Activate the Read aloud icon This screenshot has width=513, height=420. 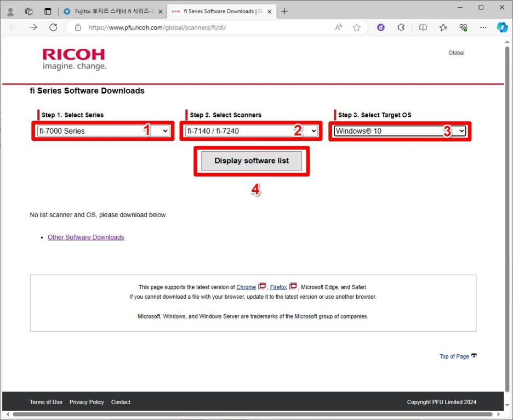point(339,27)
